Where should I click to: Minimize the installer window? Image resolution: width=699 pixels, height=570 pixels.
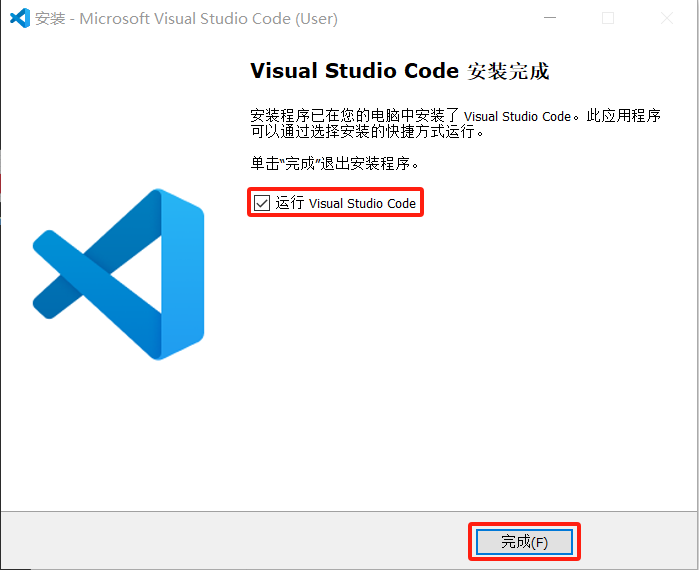click(x=550, y=18)
